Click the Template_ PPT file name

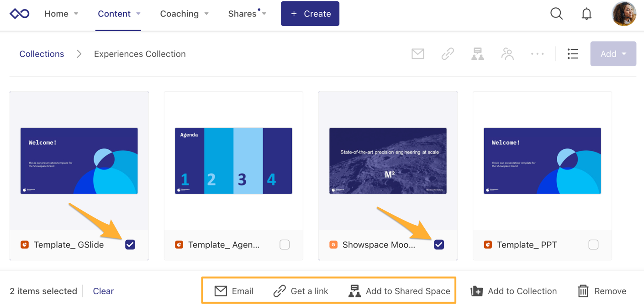[527, 245]
